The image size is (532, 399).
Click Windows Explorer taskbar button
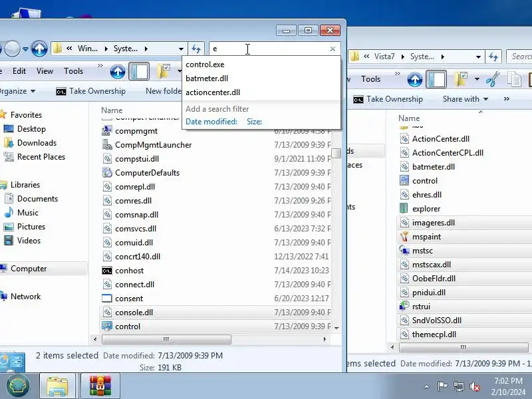tap(57, 386)
